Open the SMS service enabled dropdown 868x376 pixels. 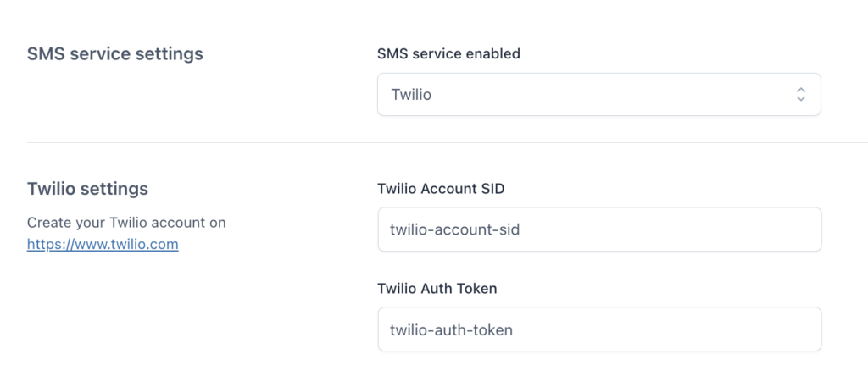click(x=598, y=94)
